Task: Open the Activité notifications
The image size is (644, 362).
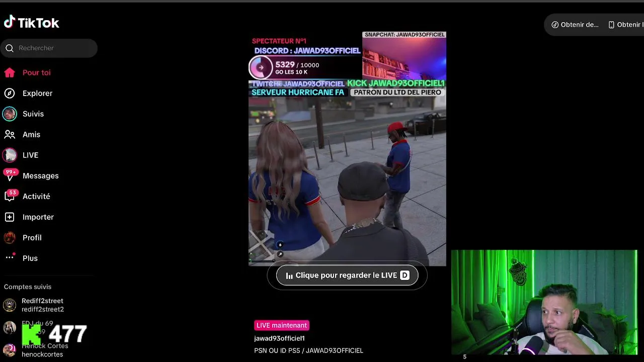Action: [36, 196]
